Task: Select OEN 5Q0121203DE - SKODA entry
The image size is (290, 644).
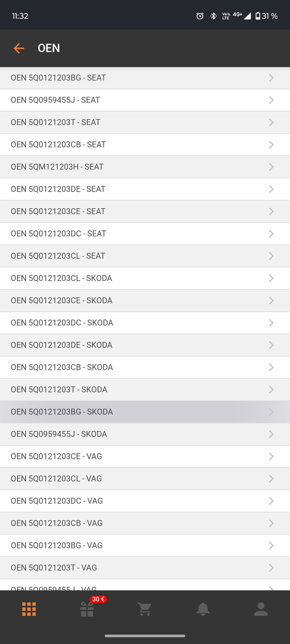Action: [62, 345]
